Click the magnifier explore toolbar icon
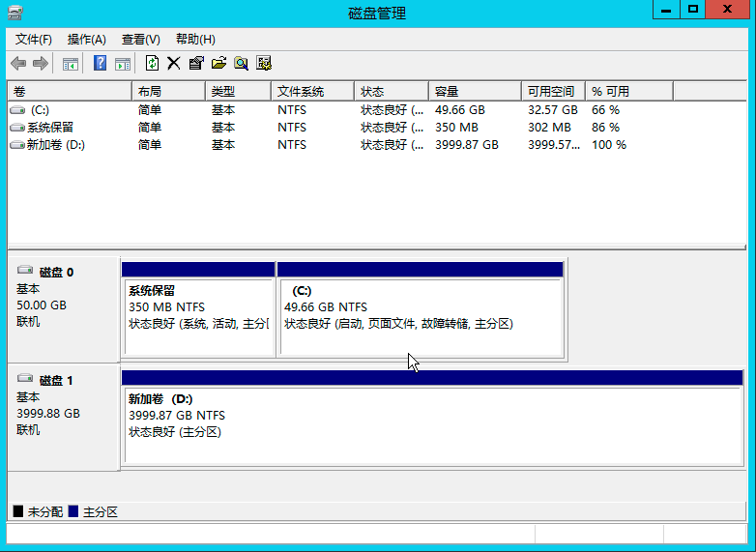The height and width of the screenshot is (552, 756). (241, 63)
